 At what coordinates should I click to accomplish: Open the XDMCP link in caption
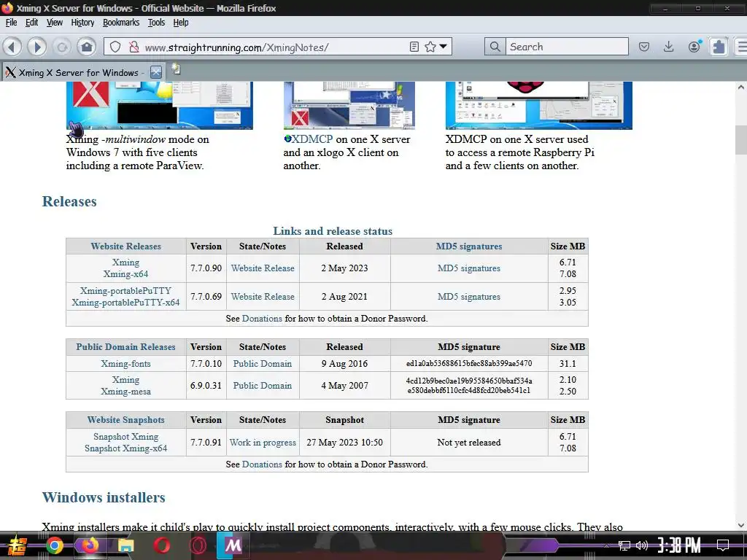click(312, 139)
